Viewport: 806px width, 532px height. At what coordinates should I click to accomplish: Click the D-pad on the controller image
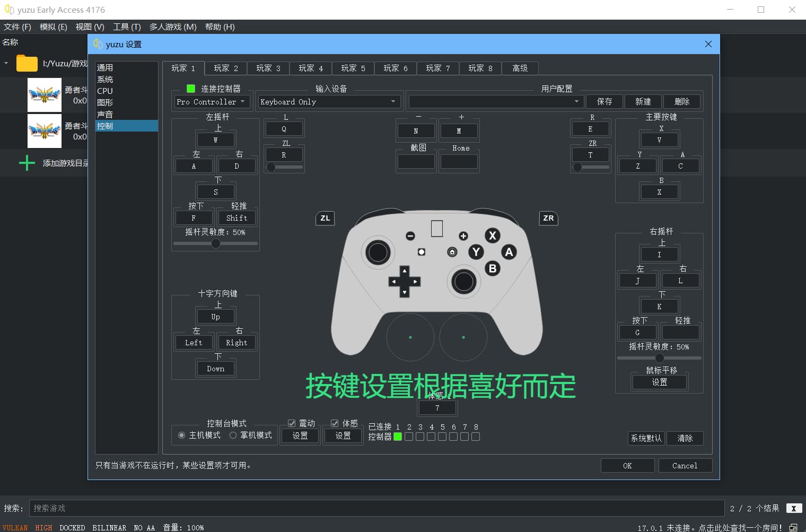pyautogui.click(x=404, y=281)
